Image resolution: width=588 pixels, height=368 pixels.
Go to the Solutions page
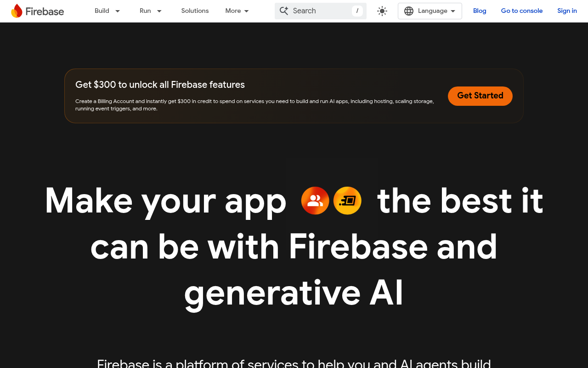195,11
